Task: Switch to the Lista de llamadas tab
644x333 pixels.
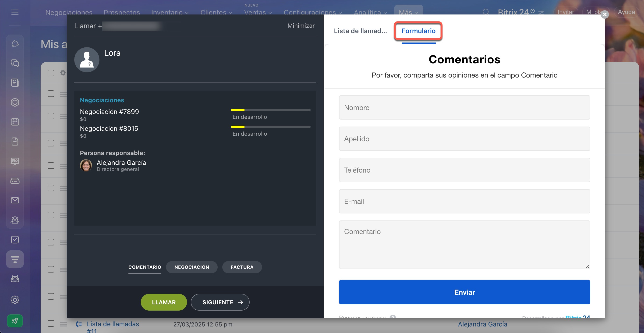Action: click(x=360, y=31)
